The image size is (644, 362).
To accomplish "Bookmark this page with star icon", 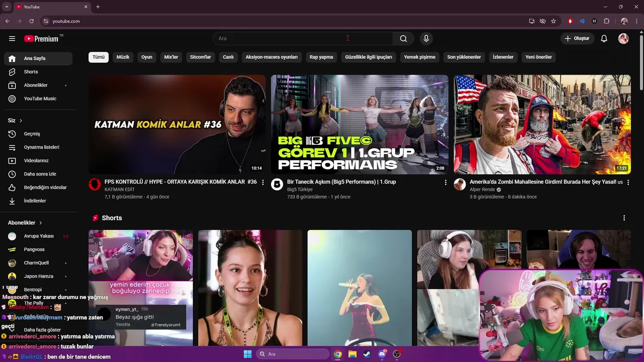I will point(553,21).
